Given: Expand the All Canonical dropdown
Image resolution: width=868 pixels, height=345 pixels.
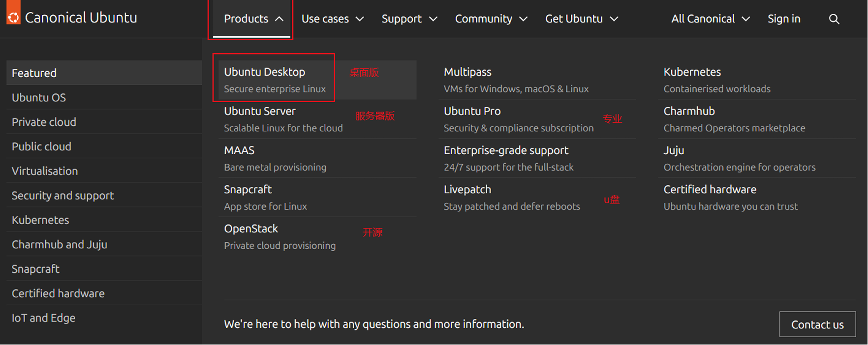Looking at the screenshot, I should [x=710, y=19].
